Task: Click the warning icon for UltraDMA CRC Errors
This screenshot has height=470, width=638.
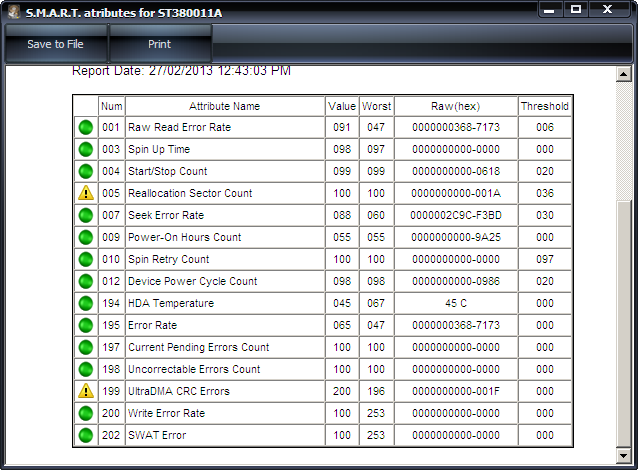Action: (86, 391)
